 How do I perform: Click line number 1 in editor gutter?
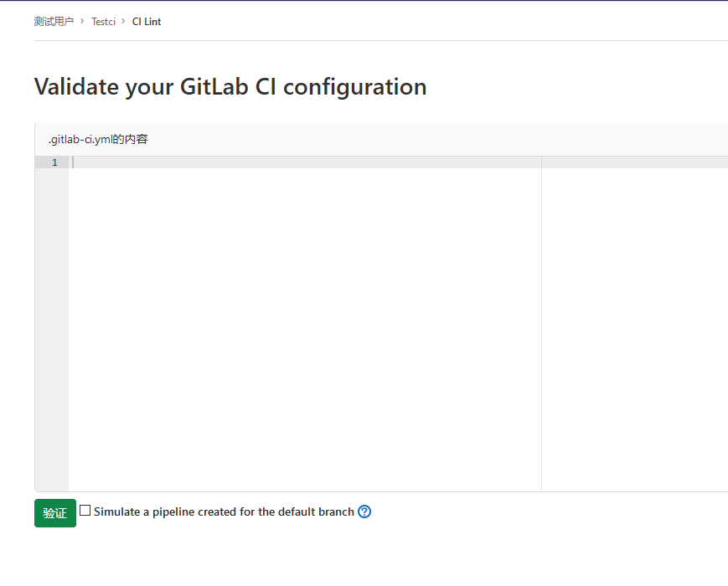coord(54,162)
